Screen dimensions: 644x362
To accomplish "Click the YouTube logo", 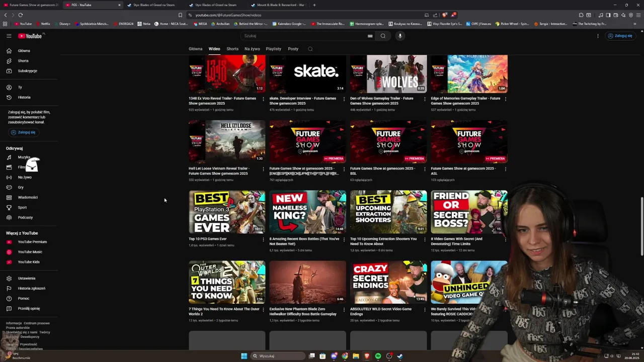I will pyautogui.click(x=30, y=36).
